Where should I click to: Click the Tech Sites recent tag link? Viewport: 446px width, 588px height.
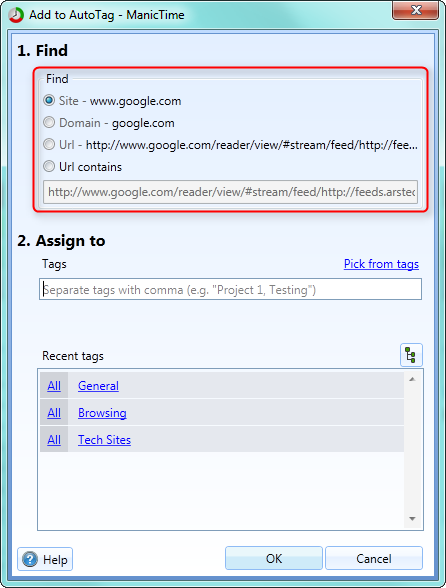point(104,440)
